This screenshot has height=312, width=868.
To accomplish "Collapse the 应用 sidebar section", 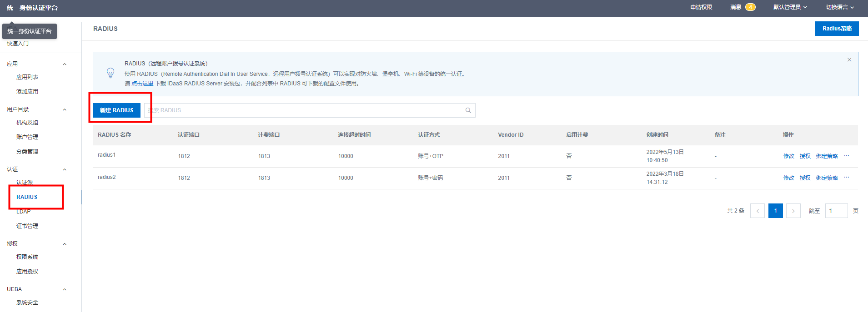I will 65,64.
